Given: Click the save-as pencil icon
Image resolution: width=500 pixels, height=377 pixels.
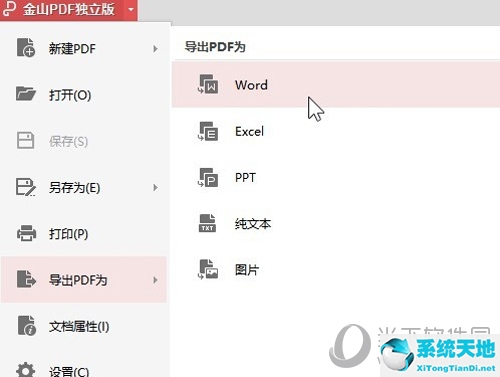Looking at the screenshot, I should coord(25,187).
